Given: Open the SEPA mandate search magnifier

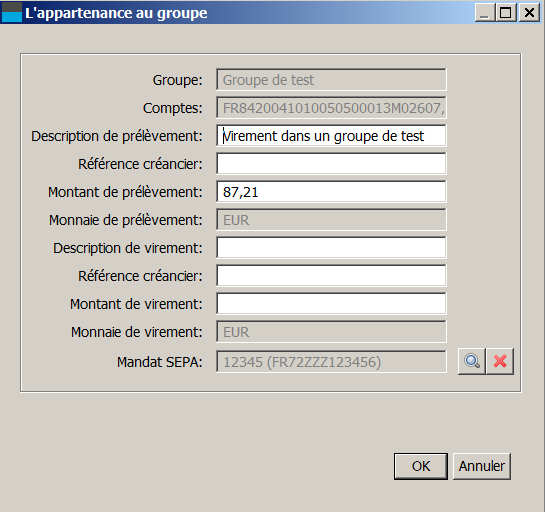Looking at the screenshot, I should tap(472, 361).
